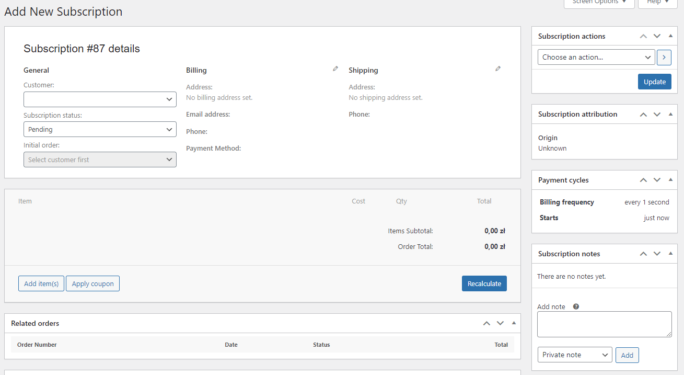Click the 'just now' start value
Screen dimensions: 684x375
pyautogui.click(x=657, y=218)
